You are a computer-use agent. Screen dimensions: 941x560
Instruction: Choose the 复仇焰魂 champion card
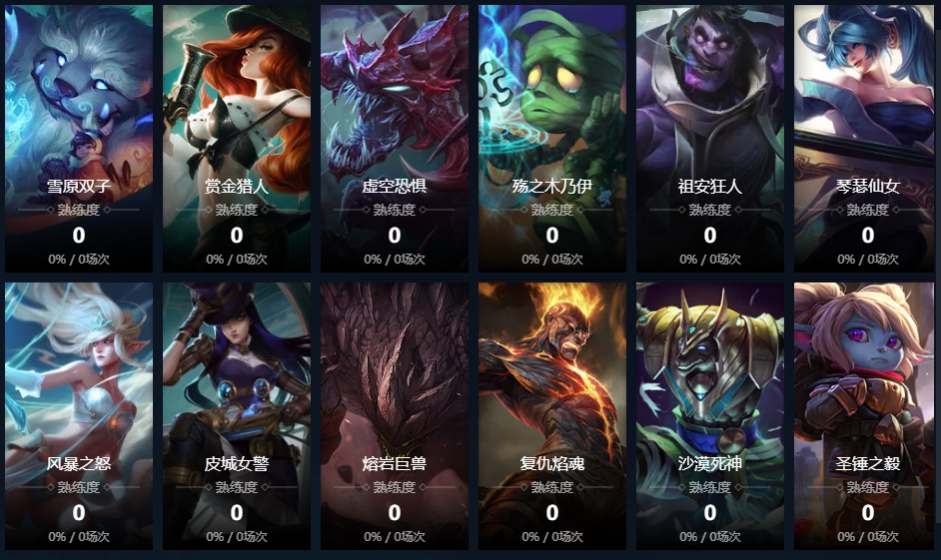click(x=552, y=416)
